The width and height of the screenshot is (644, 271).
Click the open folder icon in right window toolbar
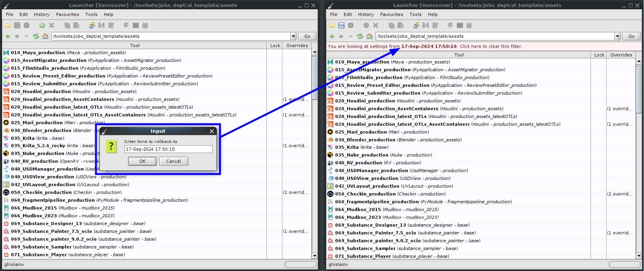tap(332, 25)
